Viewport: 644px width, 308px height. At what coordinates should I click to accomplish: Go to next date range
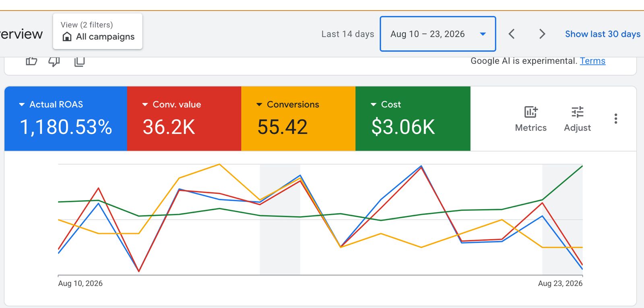click(x=542, y=34)
